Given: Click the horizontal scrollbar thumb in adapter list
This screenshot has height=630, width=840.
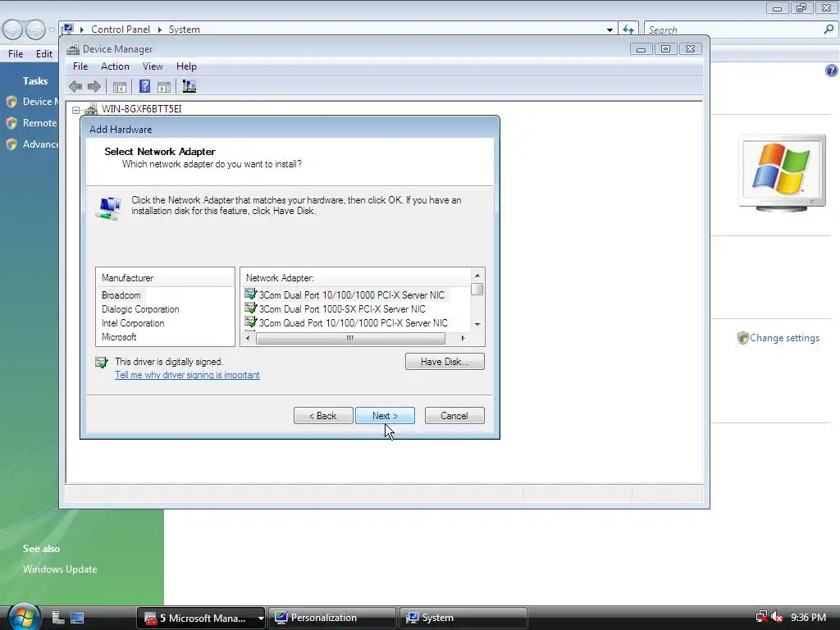Looking at the screenshot, I should pos(350,339).
